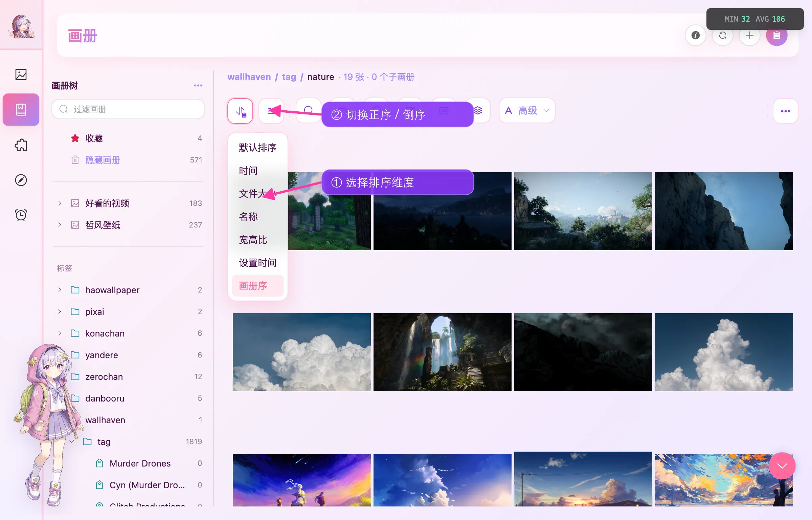812x520 pixels.
Task: Open the plugins puzzle sidebar icon
Action: point(21,145)
